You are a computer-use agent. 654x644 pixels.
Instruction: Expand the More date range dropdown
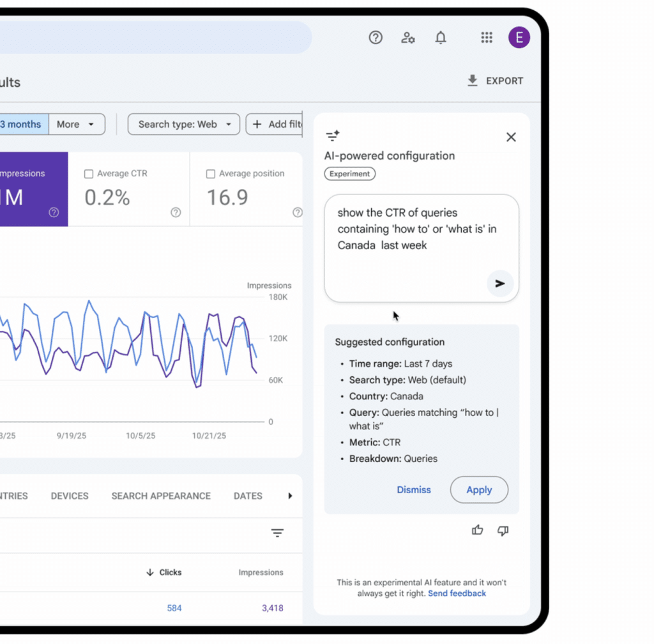(76, 125)
